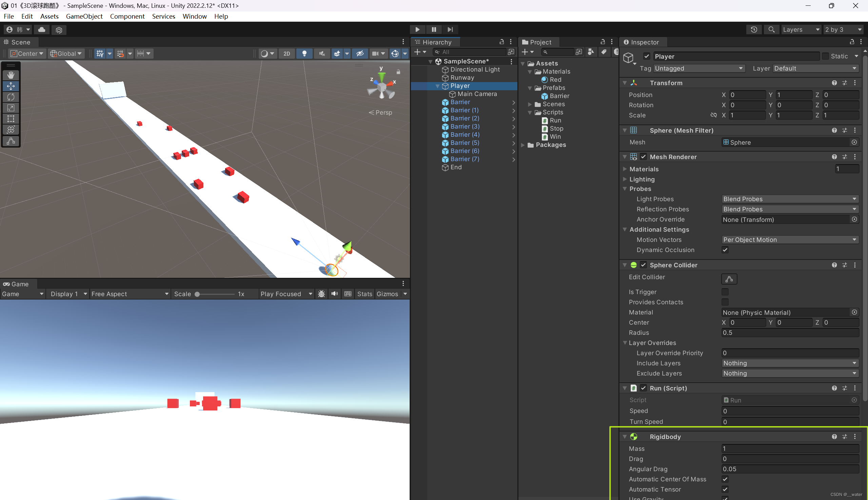Toggle the 2D view button
The image size is (868, 500).
click(x=287, y=54)
